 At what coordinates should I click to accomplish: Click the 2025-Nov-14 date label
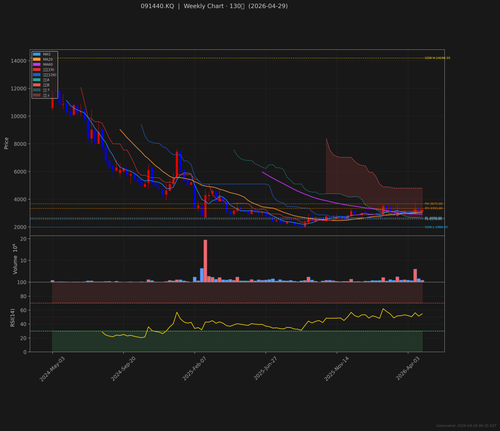point(337,369)
